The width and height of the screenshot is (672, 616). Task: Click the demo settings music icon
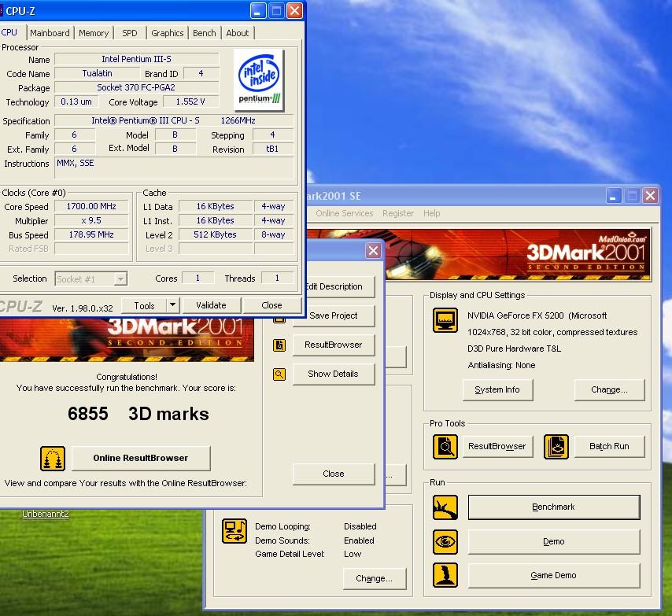(234, 531)
